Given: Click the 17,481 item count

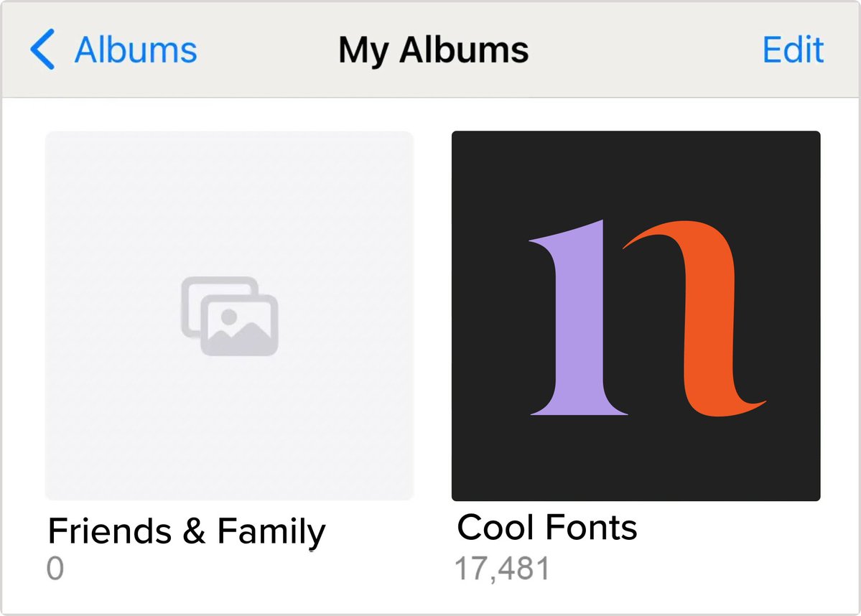Looking at the screenshot, I should pyautogui.click(x=502, y=569).
